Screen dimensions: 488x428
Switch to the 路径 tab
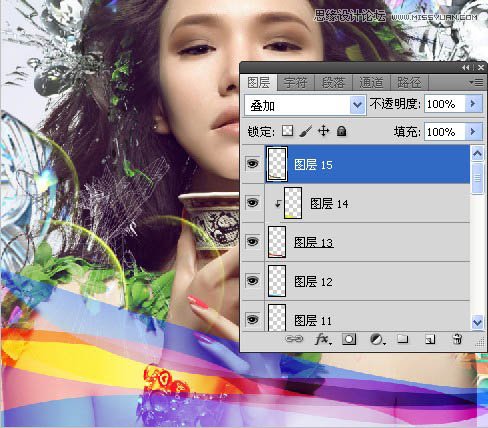[x=409, y=82]
